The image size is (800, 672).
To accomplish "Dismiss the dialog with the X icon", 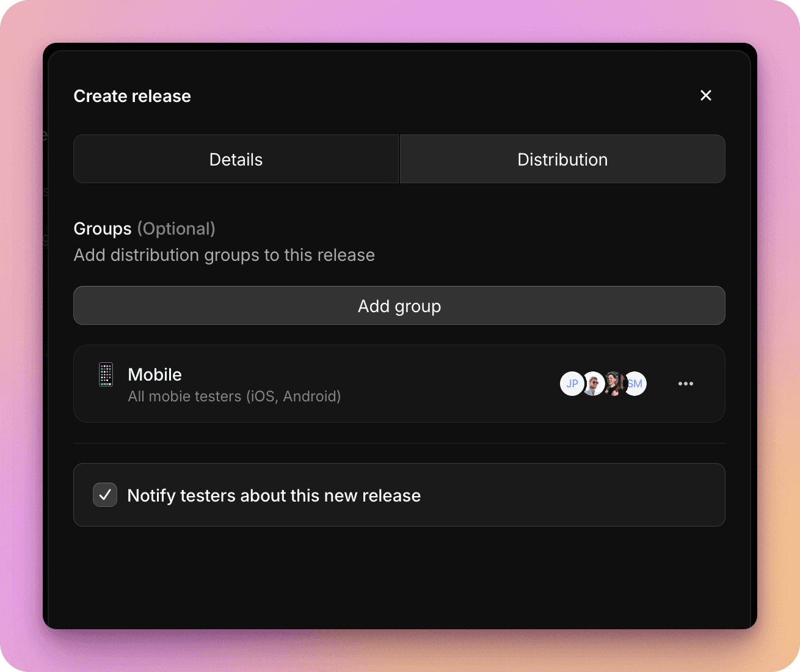I will click(706, 95).
